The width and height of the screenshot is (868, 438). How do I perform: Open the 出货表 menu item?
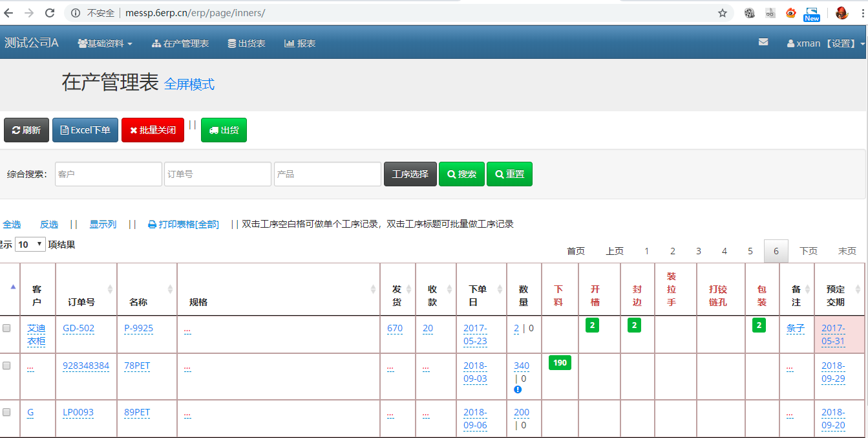(x=247, y=43)
